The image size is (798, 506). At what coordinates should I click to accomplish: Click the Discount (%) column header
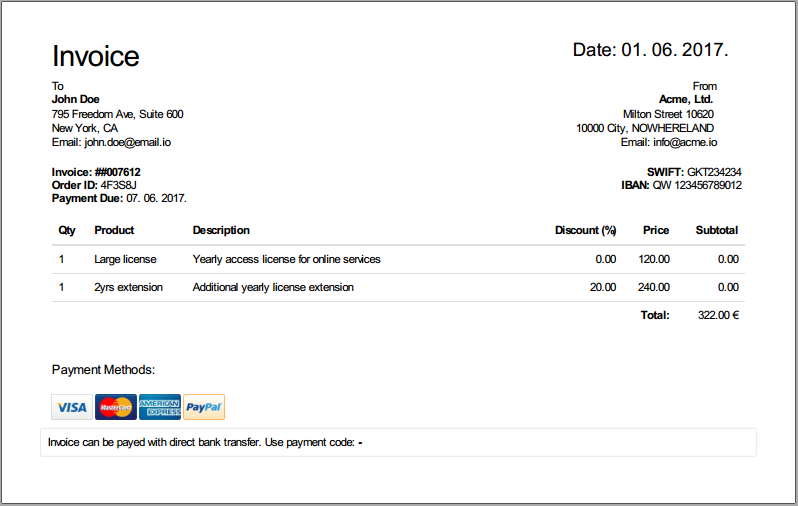(585, 230)
